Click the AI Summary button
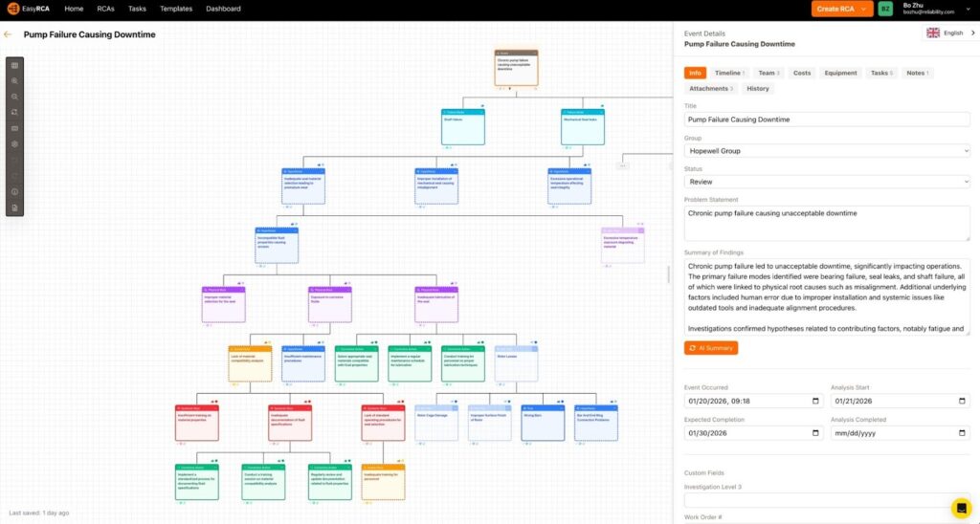980x524 pixels. click(710, 348)
